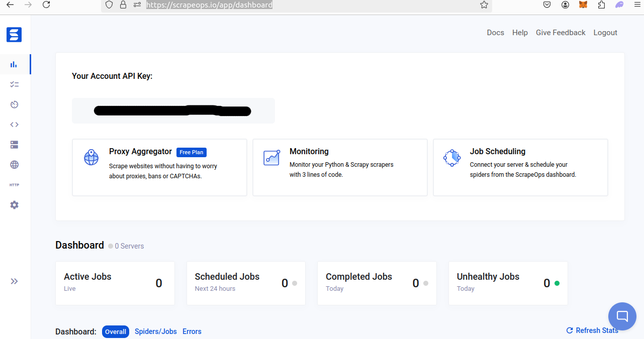Click the redacted API key field
Screen dimensions: 644x339
pyautogui.click(x=173, y=111)
